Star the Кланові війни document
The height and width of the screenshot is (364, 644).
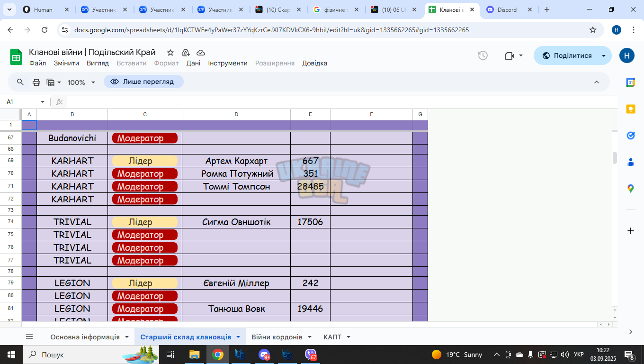[170, 53]
